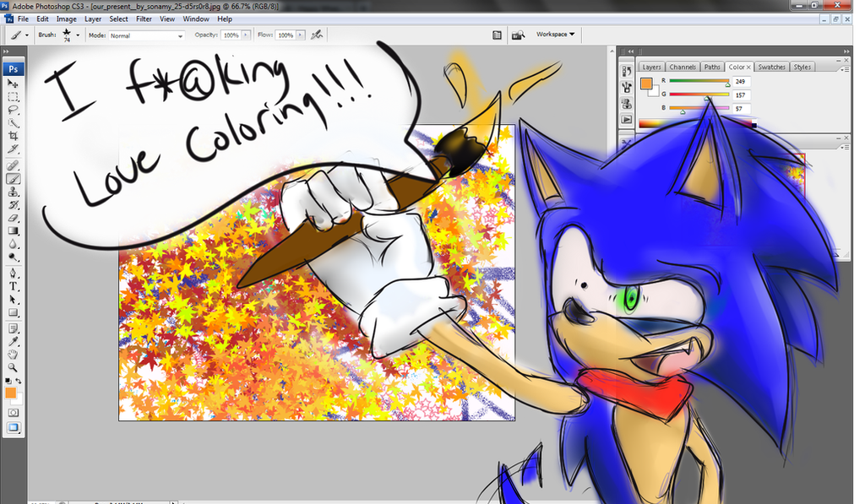The height and width of the screenshot is (504, 865).
Task: Select the Move tool
Action: click(x=14, y=84)
